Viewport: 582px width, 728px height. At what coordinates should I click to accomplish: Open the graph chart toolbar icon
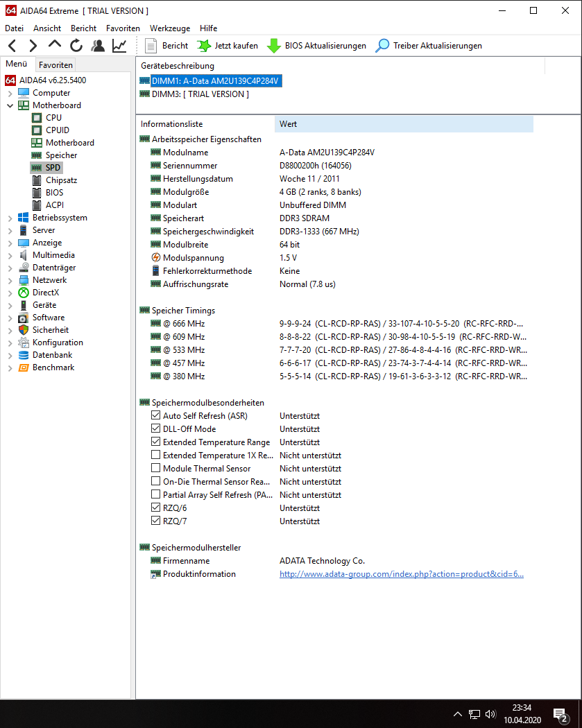click(x=119, y=46)
